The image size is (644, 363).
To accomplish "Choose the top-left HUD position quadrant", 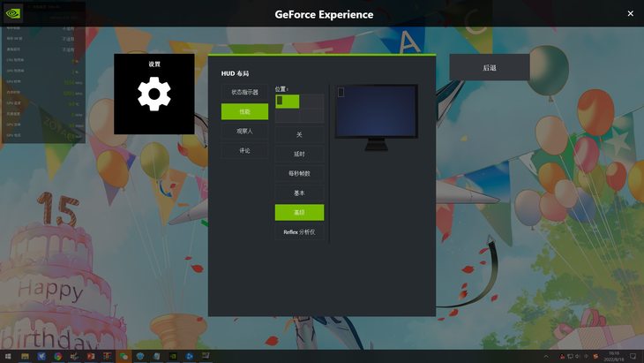I will [287, 102].
